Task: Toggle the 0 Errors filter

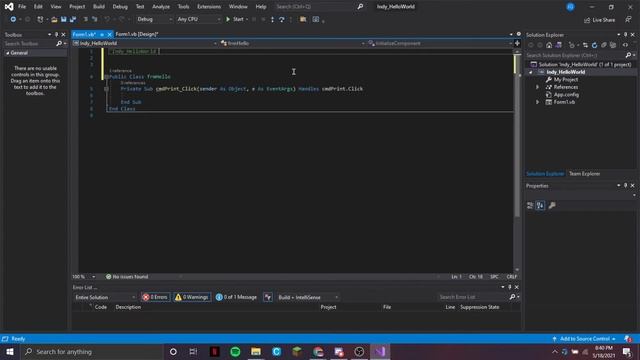Action: pyautogui.click(x=155, y=297)
